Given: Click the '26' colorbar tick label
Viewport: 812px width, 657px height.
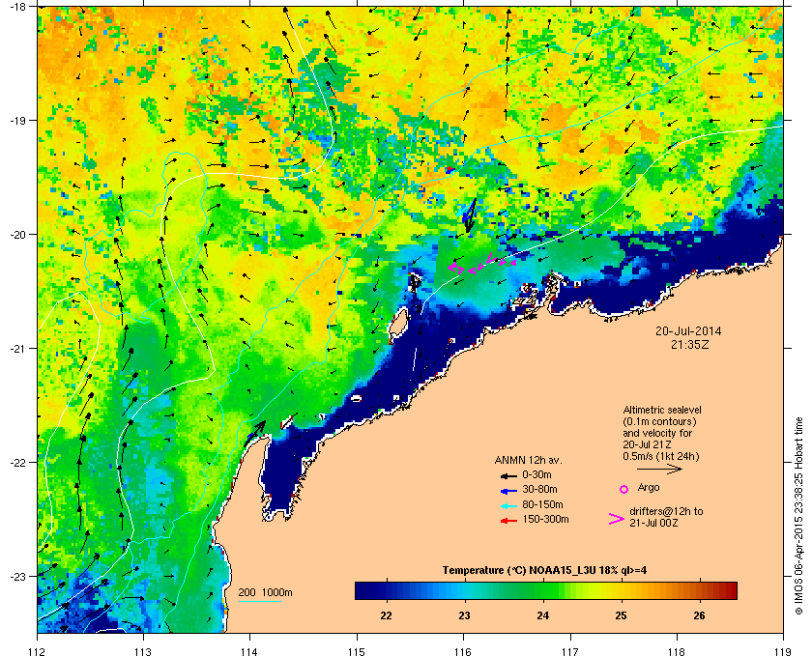Looking at the screenshot, I should [699, 615].
